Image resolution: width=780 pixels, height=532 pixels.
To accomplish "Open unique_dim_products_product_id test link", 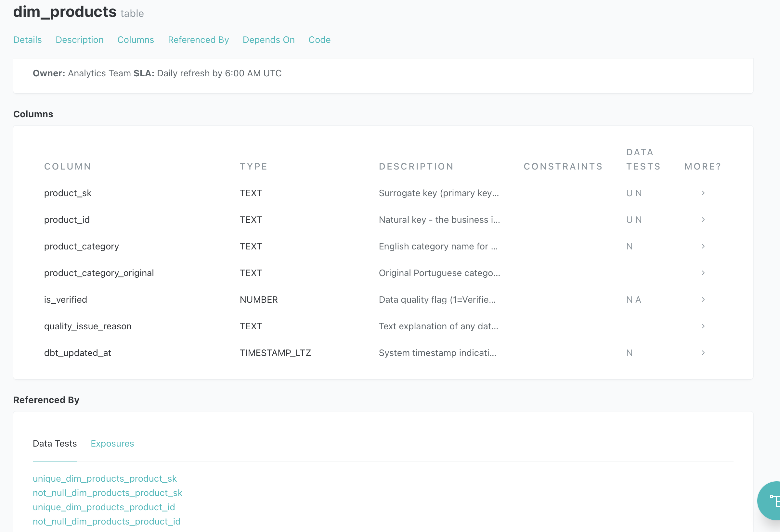I will (104, 507).
